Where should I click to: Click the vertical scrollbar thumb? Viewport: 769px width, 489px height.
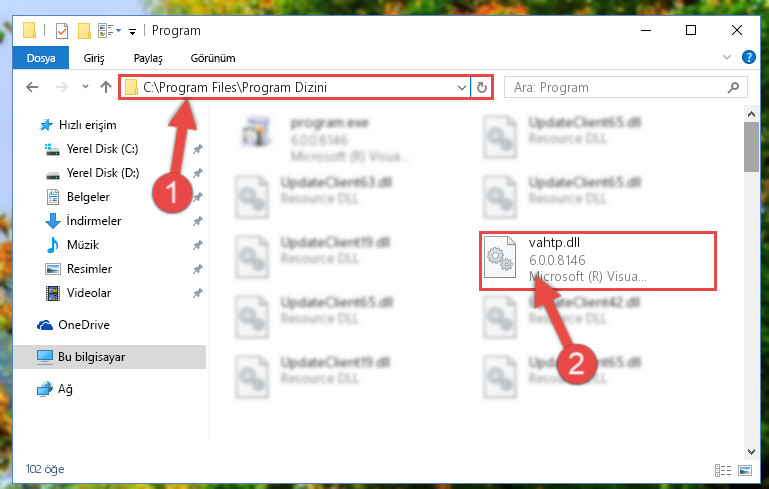tap(751, 147)
